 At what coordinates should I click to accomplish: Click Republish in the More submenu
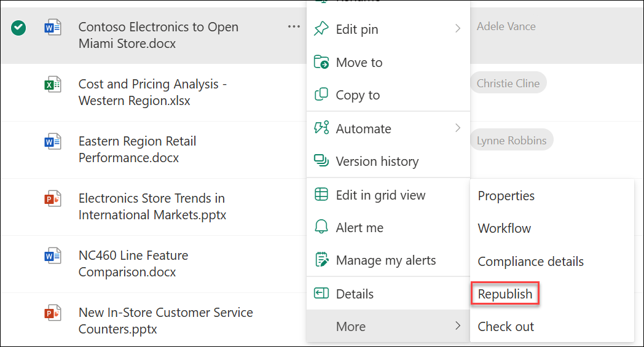pyautogui.click(x=505, y=294)
